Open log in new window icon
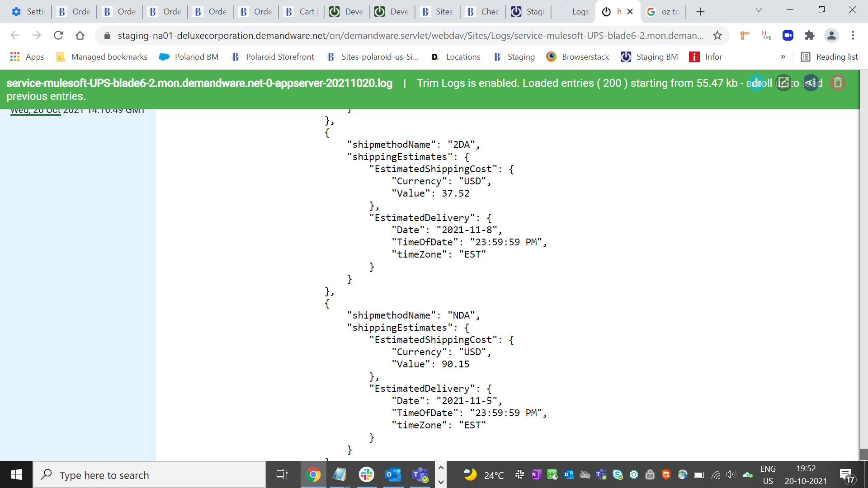The image size is (868, 488). click(783, 83)
